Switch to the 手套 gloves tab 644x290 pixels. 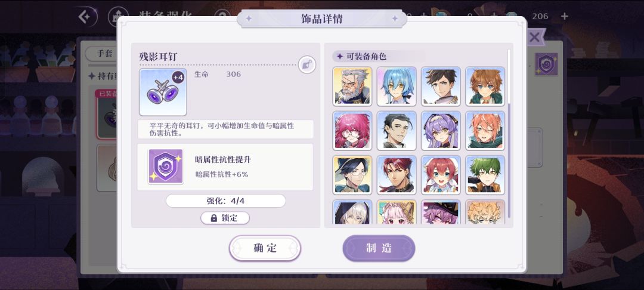[102, 53]
